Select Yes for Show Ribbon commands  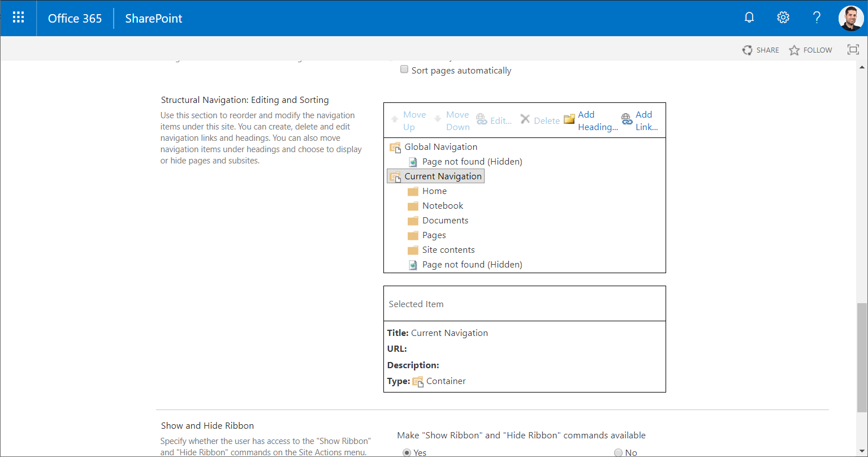pos(407,452)
